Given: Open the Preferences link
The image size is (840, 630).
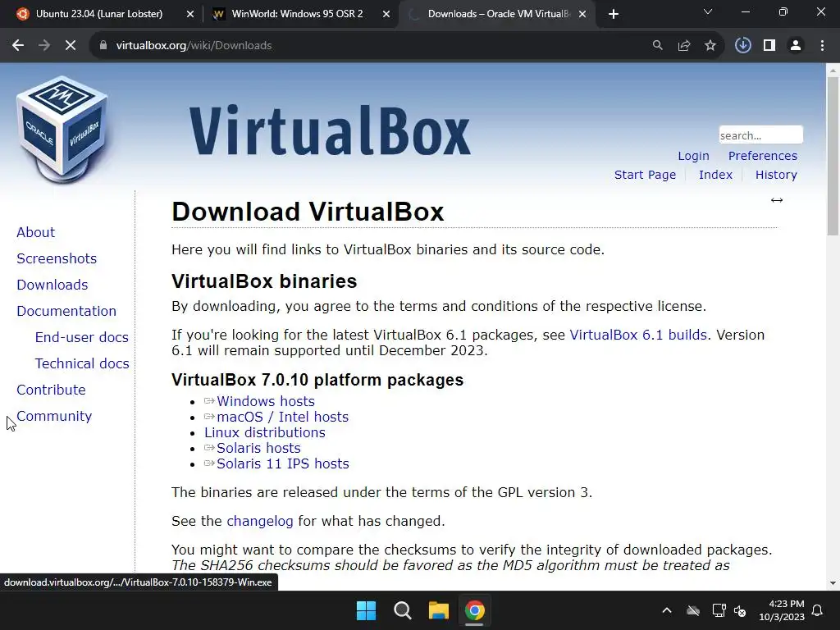Looking at the screenshot, I should [x=762, y=156].
